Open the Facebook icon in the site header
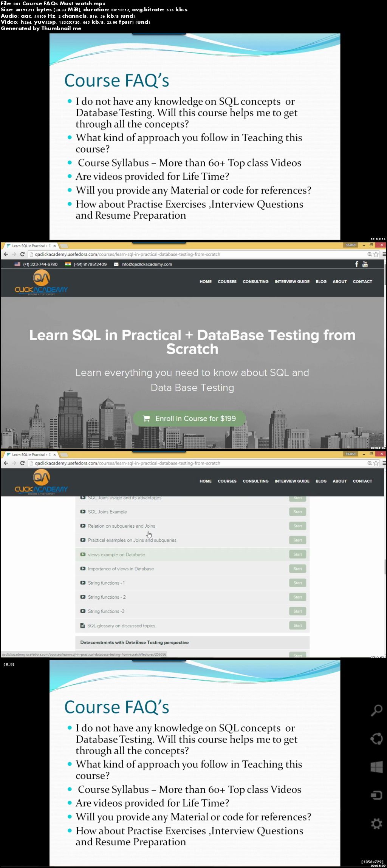Image resolution: width=387 pixels, height=868 pixels. pyautogui.click(x=356, y=264)
